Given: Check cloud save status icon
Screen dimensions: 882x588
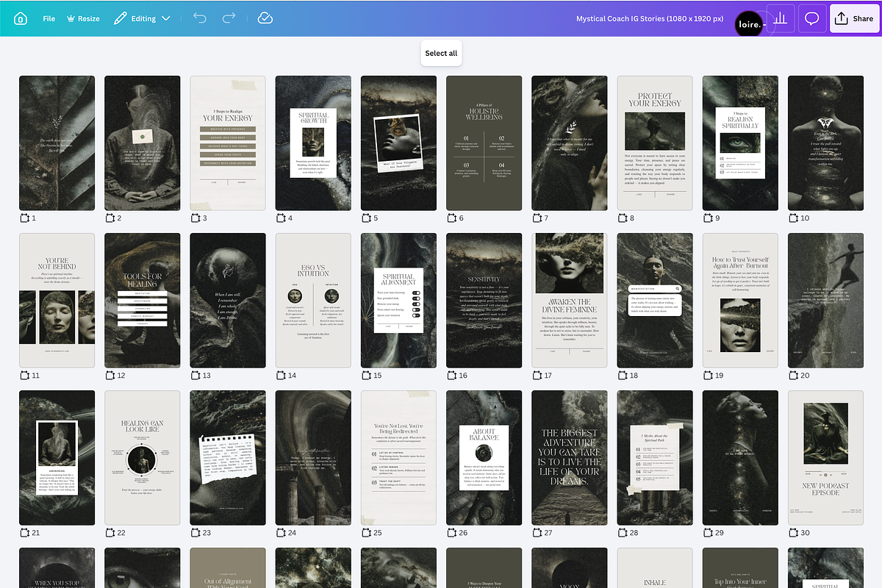Looking at the screenshot, I should pyautogui.click(x=265, y=18).
